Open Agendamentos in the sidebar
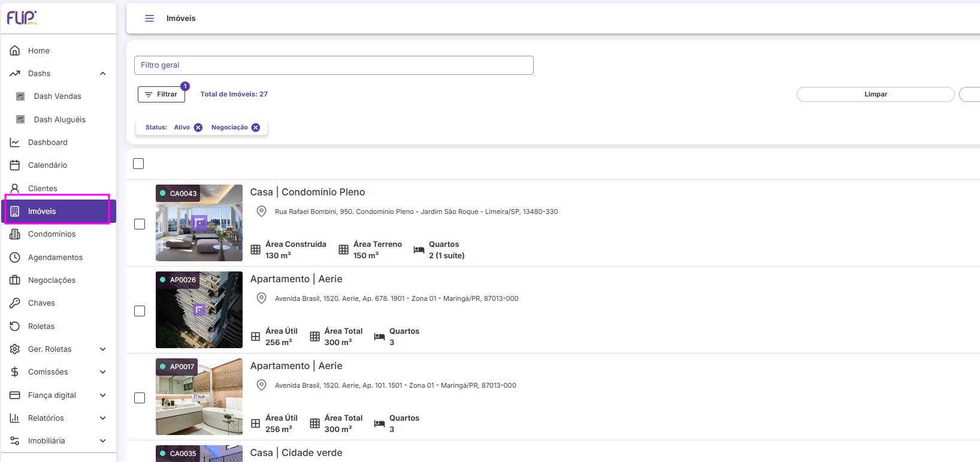This screenshot has width=980, height=462. (x=58, y=258)
